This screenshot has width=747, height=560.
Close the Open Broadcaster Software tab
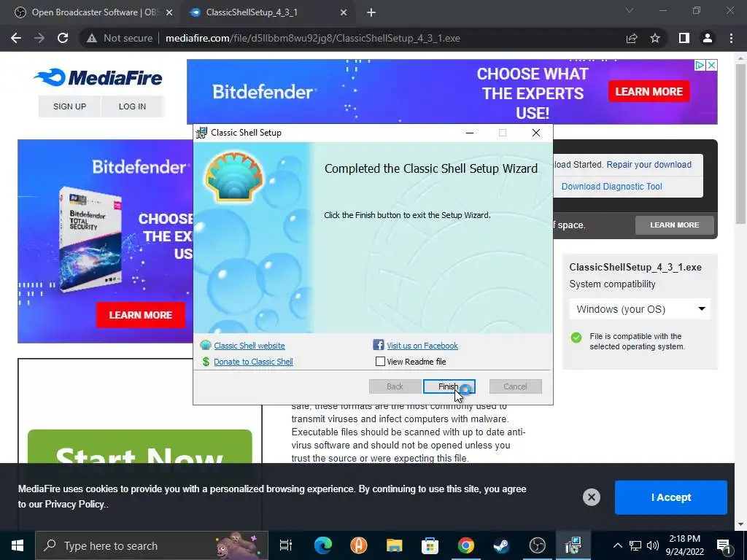click(x=169, y=12)
